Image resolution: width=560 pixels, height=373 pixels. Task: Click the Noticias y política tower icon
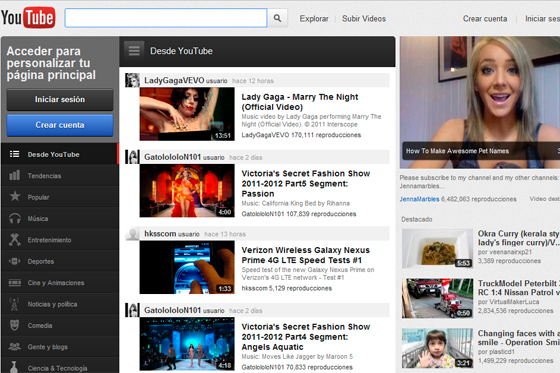(x=15, y=304)
